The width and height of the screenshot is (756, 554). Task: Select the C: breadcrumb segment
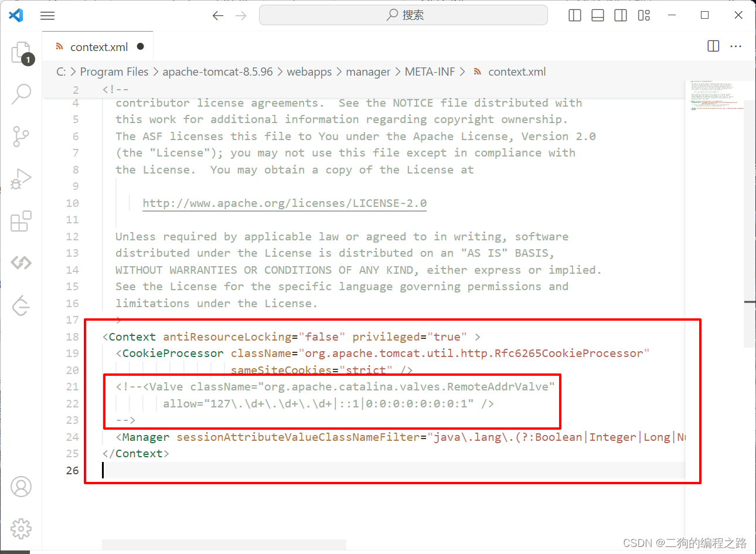[61, 72]
